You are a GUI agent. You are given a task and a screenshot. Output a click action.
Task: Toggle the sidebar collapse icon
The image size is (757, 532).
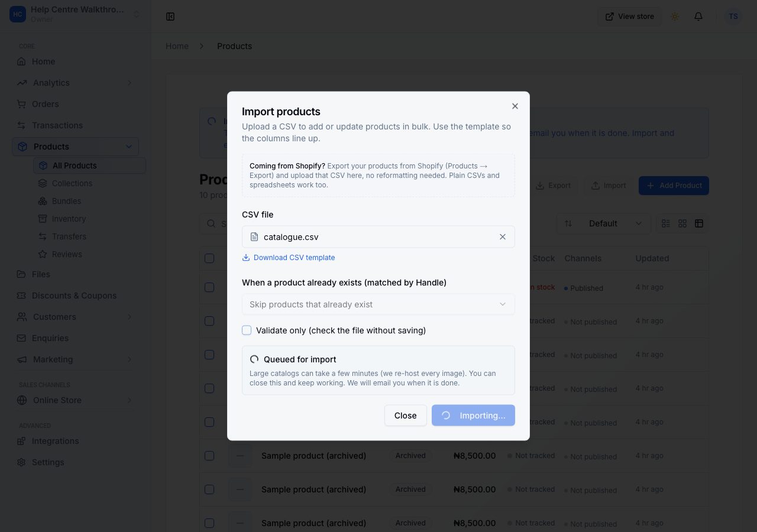(170, 17)
